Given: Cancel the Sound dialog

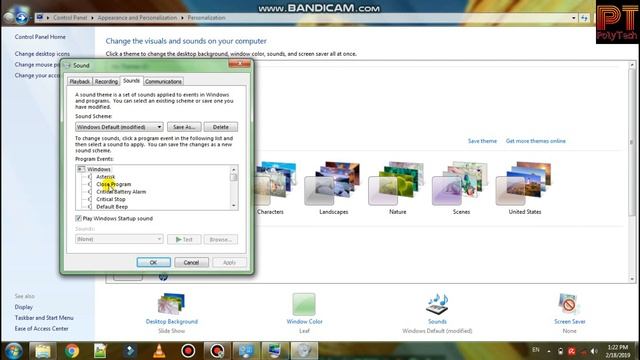Looking at the screenshot, I should tap(191, 262).
